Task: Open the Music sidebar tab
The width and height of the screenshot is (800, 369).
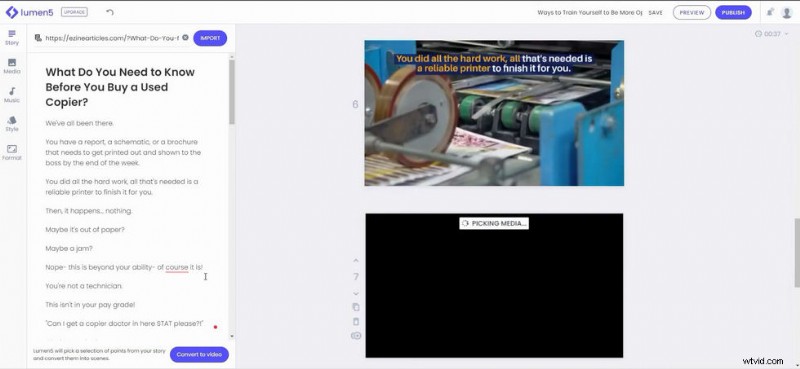Action: click(x=12, y=95)
